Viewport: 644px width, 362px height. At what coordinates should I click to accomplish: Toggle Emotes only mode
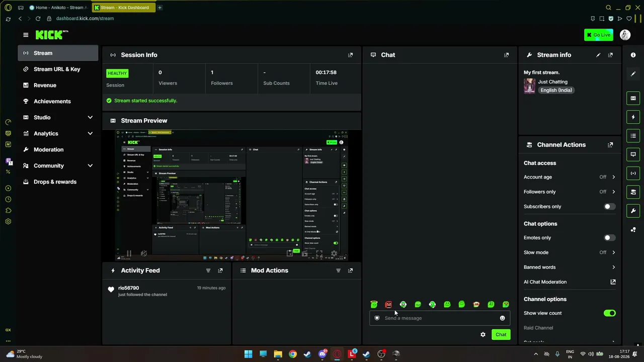pyautogui.click(x=609, y=238)
